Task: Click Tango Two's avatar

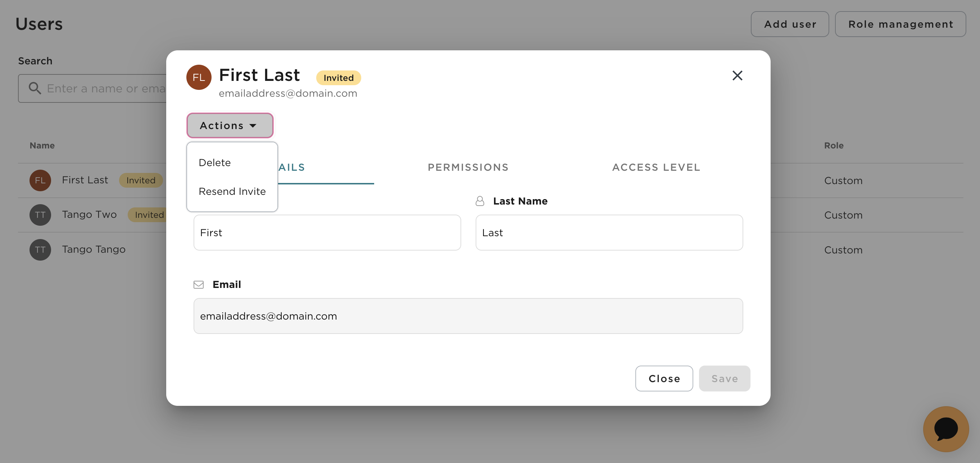Action: pyautogui.click(x=40, y=215)
